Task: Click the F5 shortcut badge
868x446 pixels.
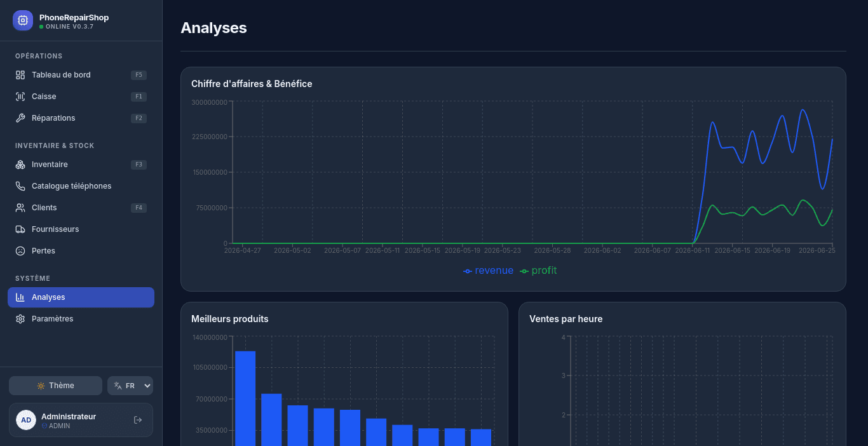Action: click(x=139, y=75)
